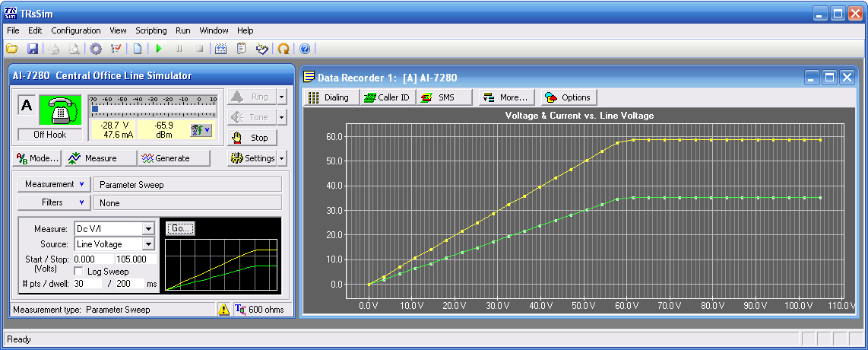The width and height of the screenshot is (868, 350).
Task: Click the blank new document icon
Action: 138,49
